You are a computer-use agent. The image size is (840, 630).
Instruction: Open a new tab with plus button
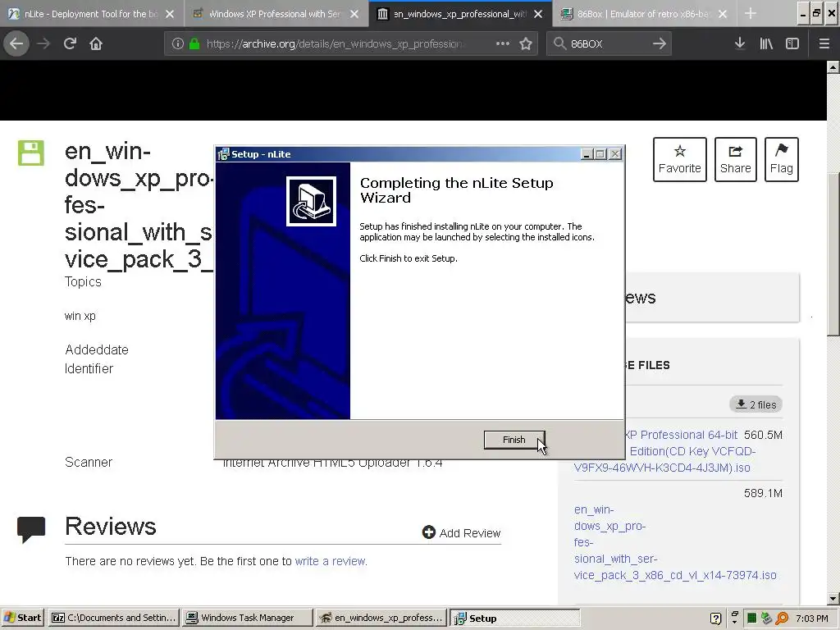[x=751, y=14]
